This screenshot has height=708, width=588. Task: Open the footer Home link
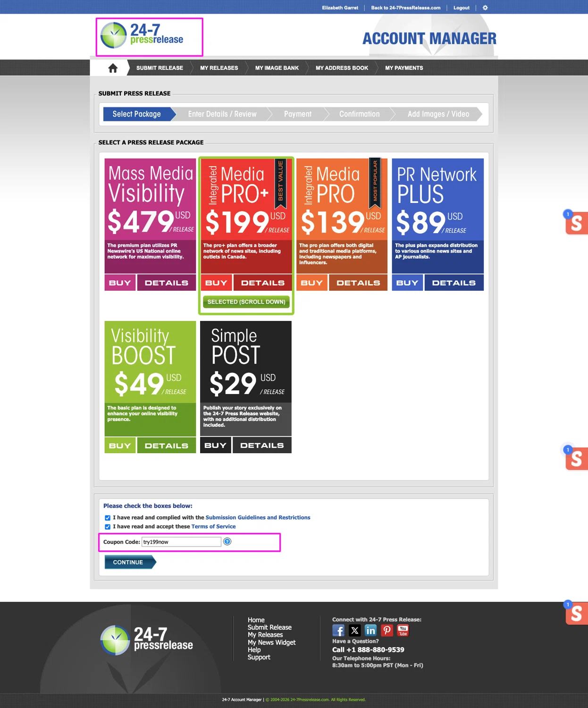[x=256, y=620]
